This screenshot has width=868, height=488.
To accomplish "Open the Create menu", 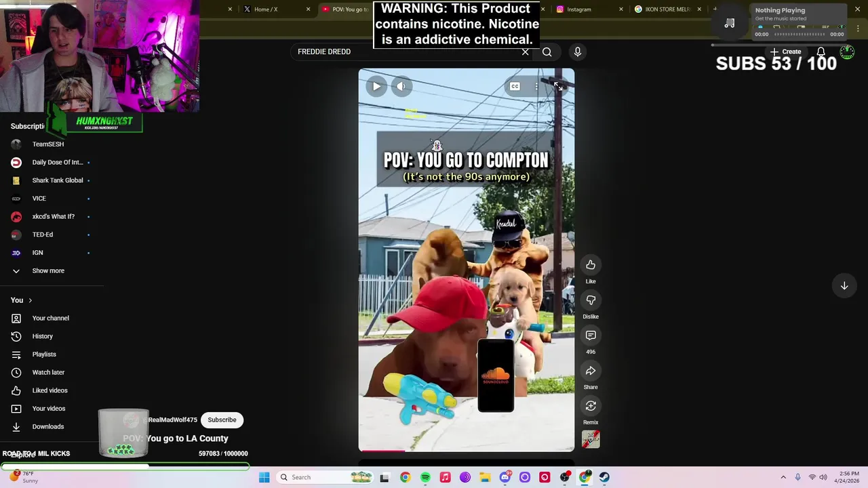I will coord(785,52).
